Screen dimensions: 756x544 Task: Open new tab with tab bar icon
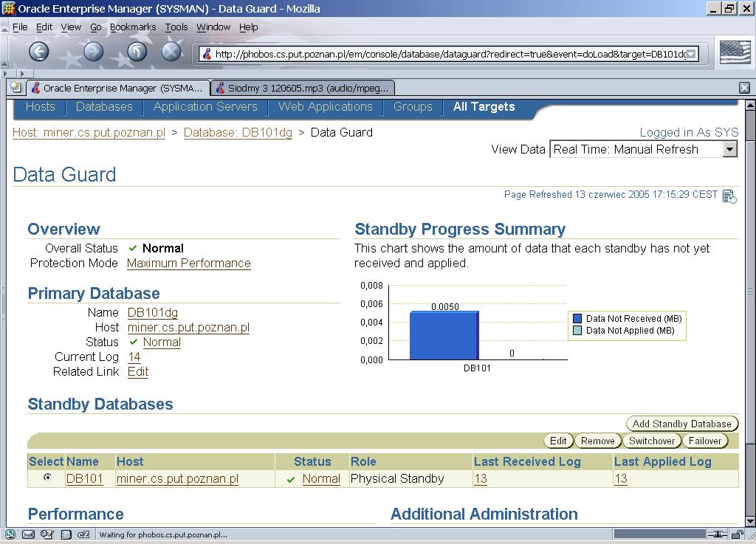coord(16,87)
